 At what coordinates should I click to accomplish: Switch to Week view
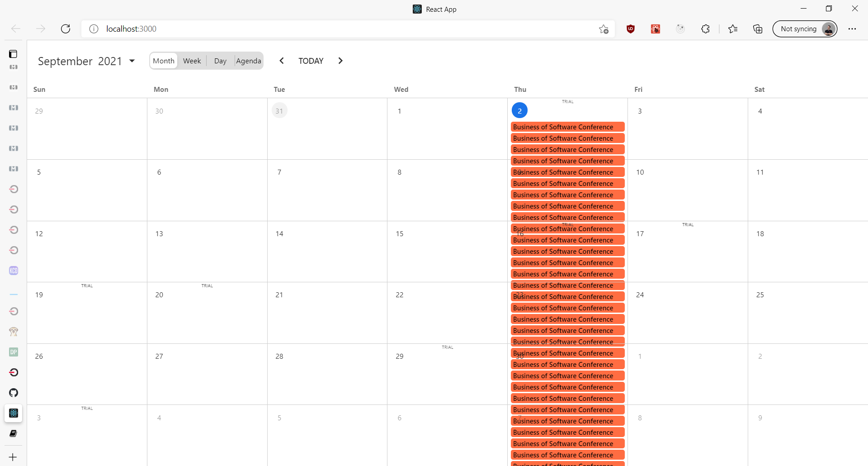click(x=192, y=61)
